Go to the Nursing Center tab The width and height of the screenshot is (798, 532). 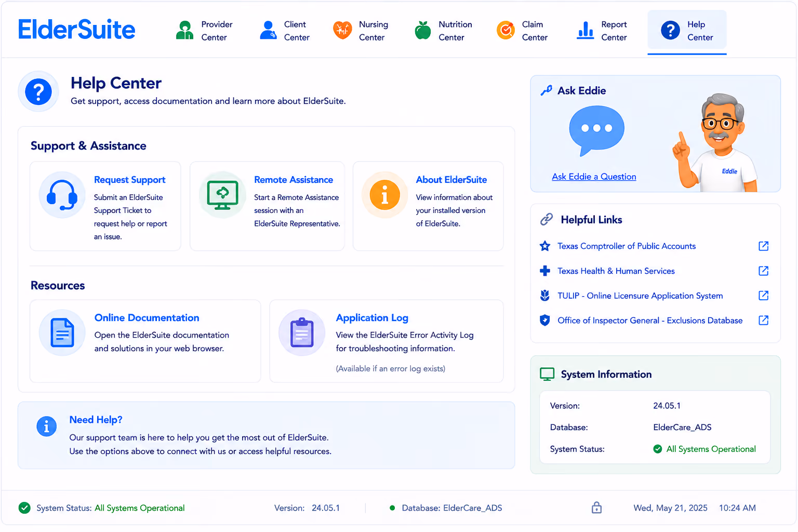361,31
